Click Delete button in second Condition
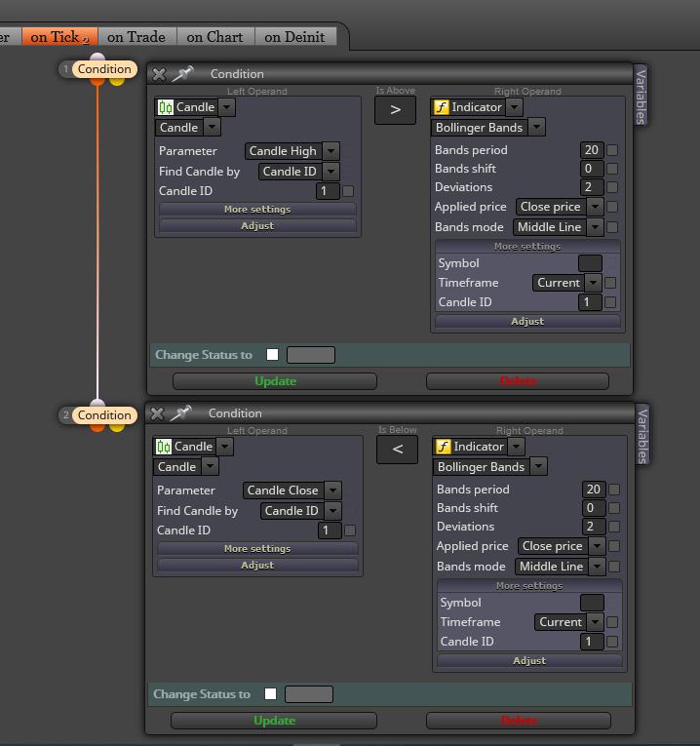The image size is (700, 746). click(519, 721)
